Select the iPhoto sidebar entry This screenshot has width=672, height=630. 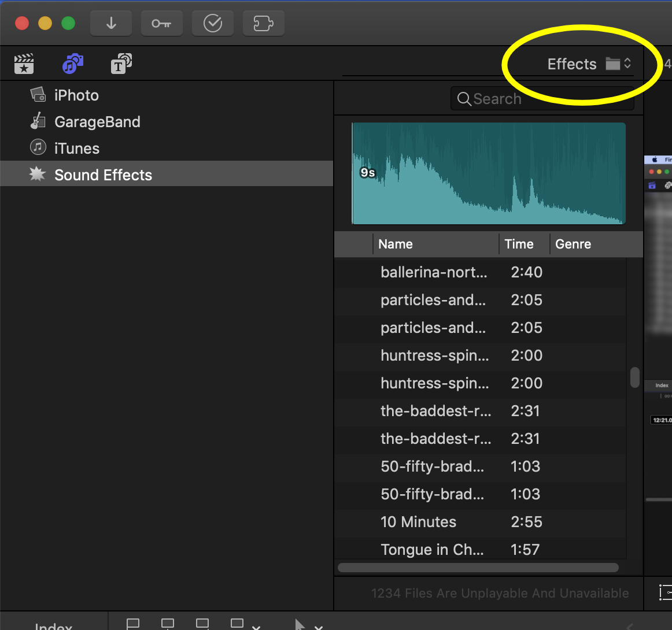(x=76, y=95)
